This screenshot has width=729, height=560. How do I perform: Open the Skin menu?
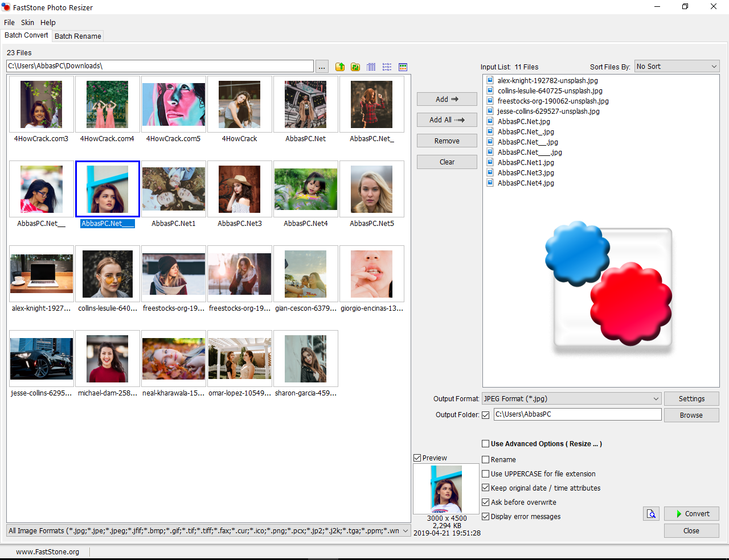27,23
